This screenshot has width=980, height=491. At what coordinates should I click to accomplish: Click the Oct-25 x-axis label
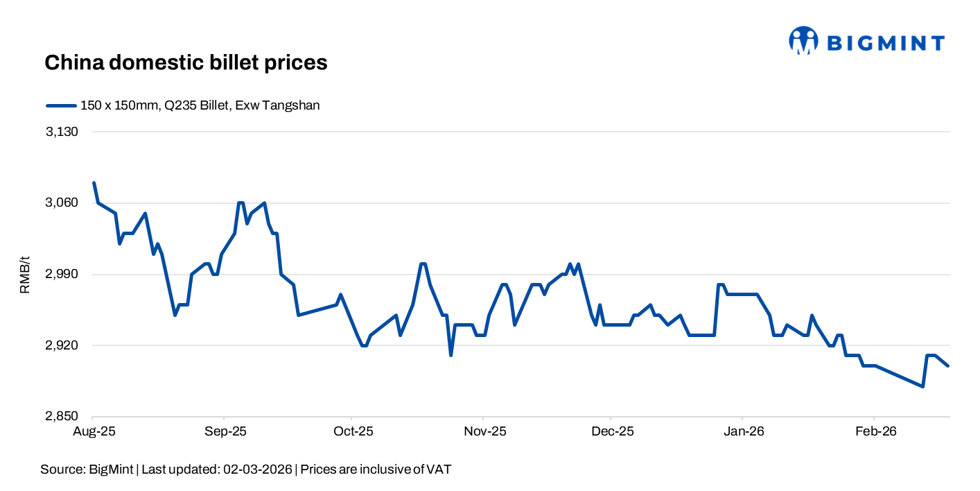[352, 431]
